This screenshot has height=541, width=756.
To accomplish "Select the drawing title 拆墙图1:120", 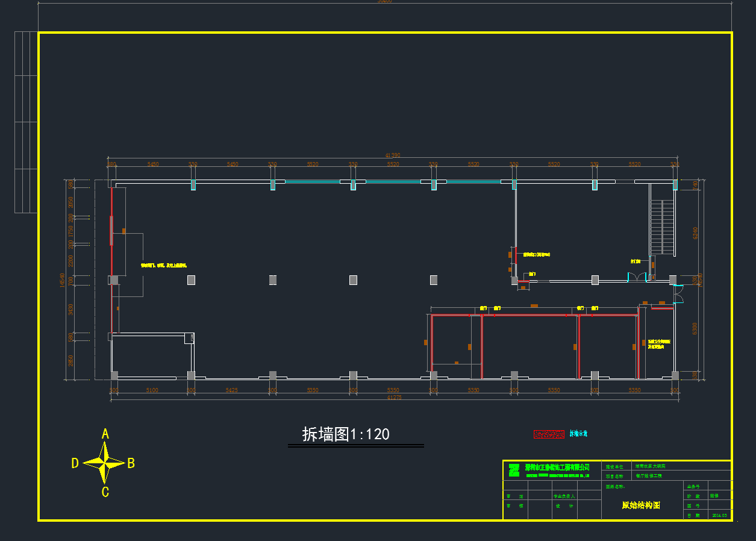I will 346,434.
